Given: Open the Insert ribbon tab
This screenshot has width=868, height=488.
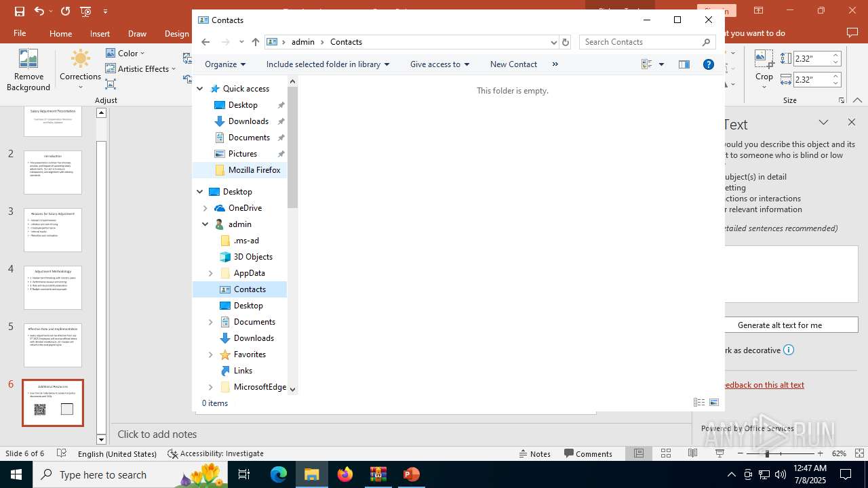Looking at the screenshot, I should pyautogui.click(x=100, y=33).
